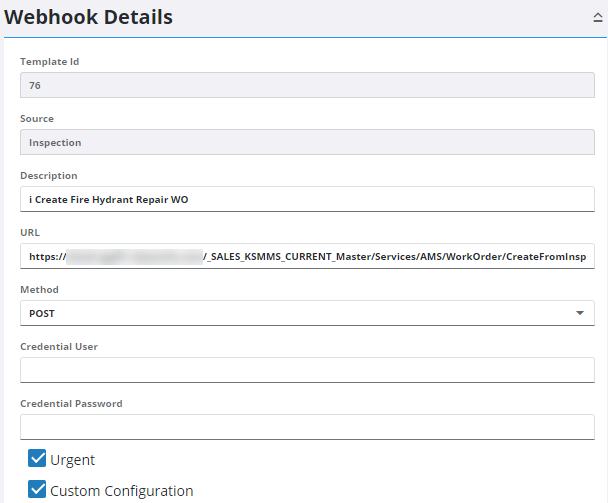Click the Custom Configuration label text
The height and width of the screenshot is (503, 608).
(121, 491)
